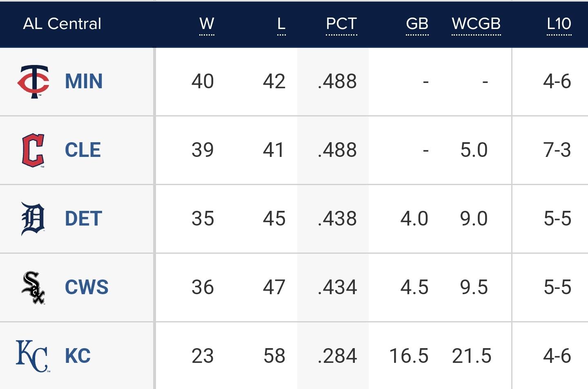This screenshot has width=588, height=389.
Task: Click Cleveland's 5.0 wild card games back
Action: coord(474,150)
